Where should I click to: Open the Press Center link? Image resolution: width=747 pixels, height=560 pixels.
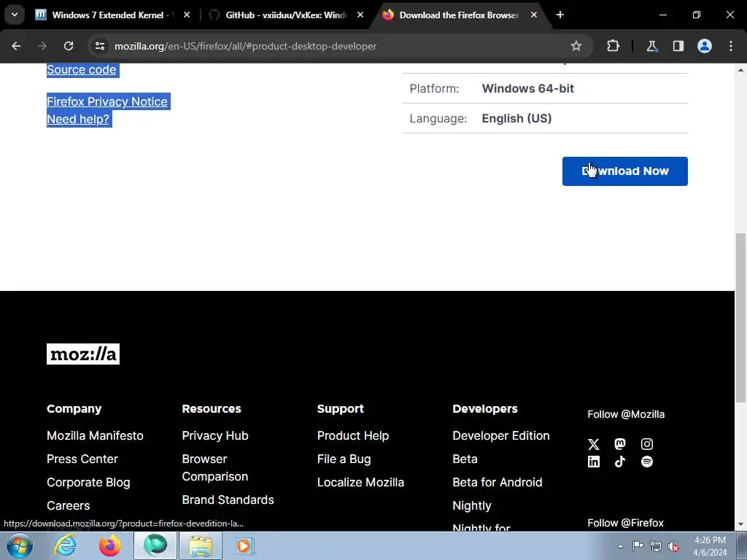(82, 459)
